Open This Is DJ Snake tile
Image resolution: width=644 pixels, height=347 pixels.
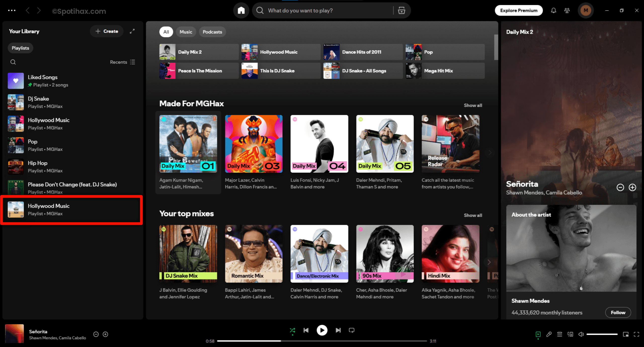(x=281, y=71)
